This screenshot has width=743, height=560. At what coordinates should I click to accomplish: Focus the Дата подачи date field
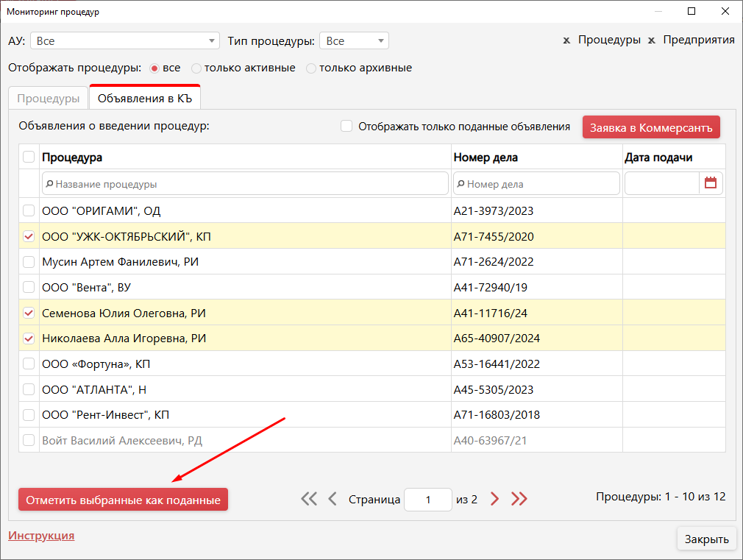click(662, 184)
